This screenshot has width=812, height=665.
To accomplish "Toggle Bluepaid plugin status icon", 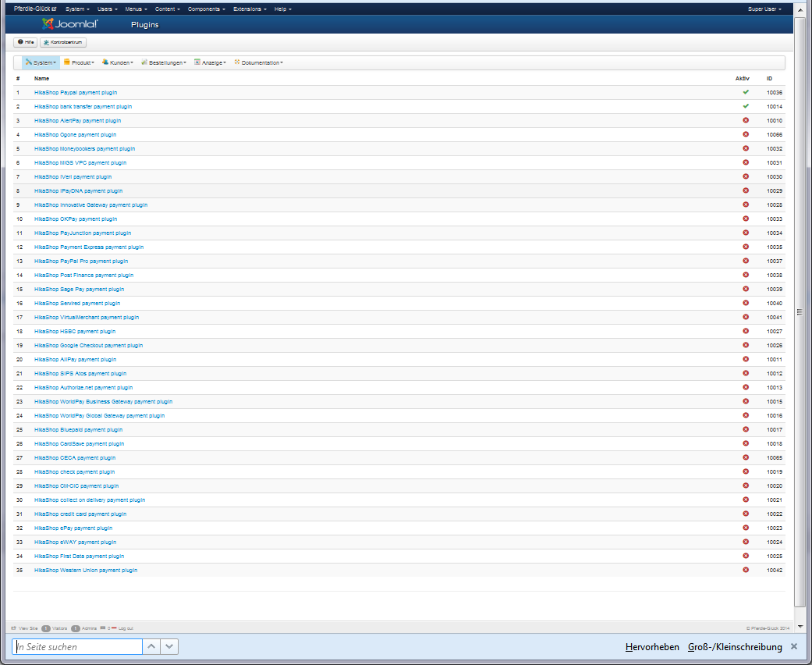I will click(x=746, y=429).
